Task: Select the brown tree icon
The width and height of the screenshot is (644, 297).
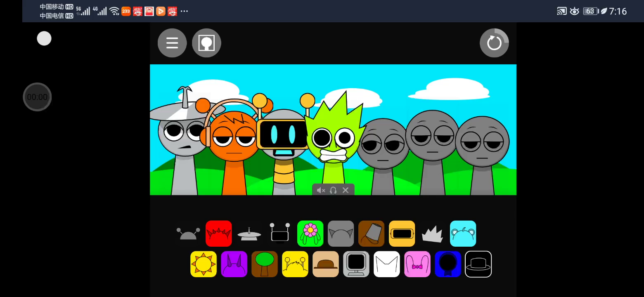Action: [264, 264]
